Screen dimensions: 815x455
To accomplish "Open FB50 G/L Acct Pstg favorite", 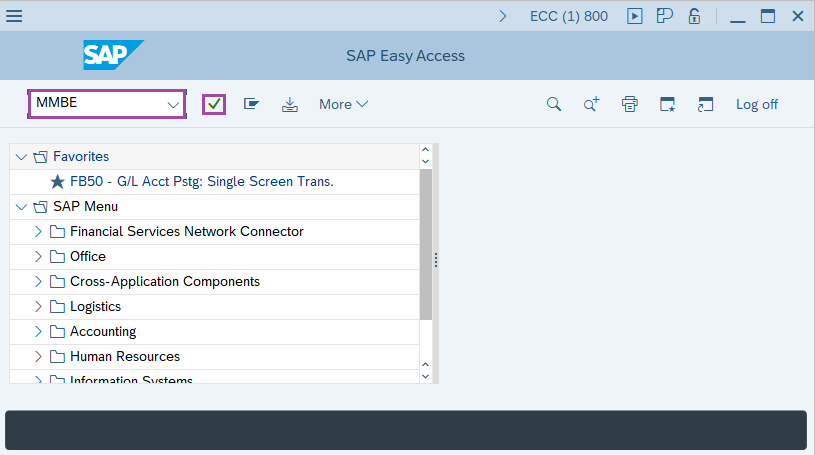I will point(201,182).
